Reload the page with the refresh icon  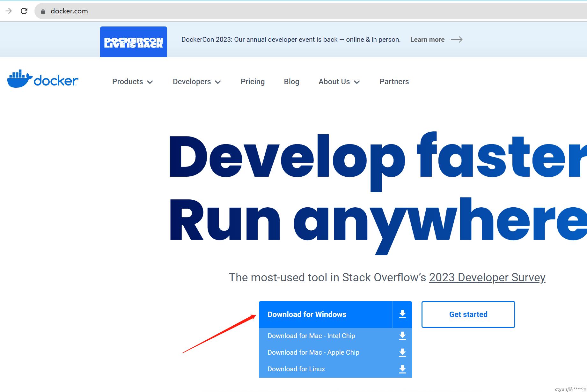[x=24, y=11]
